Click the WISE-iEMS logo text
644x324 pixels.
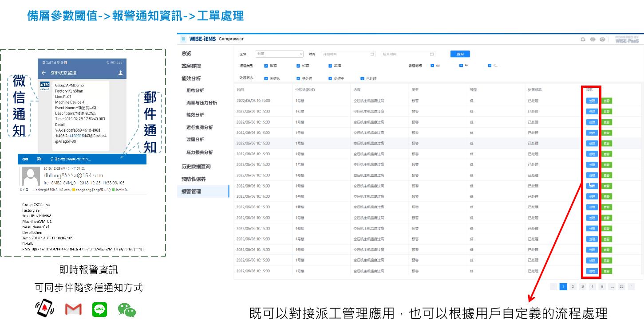202,39
